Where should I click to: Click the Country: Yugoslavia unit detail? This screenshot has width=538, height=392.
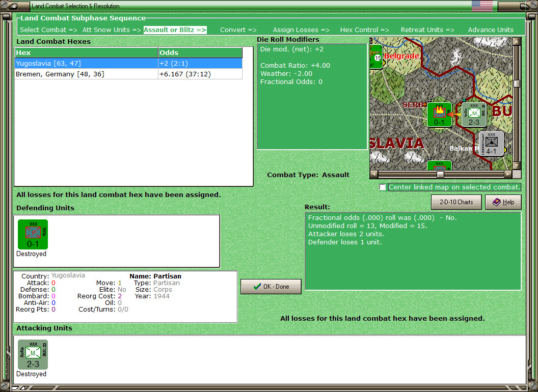click(x=53, y=276)
